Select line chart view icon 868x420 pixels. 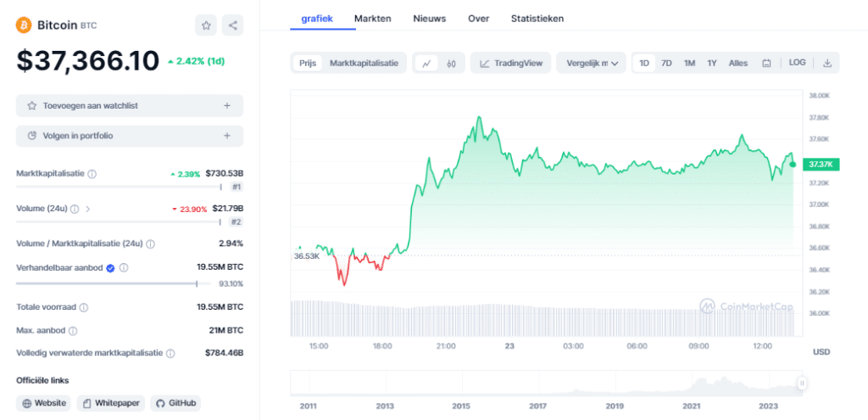426,64
